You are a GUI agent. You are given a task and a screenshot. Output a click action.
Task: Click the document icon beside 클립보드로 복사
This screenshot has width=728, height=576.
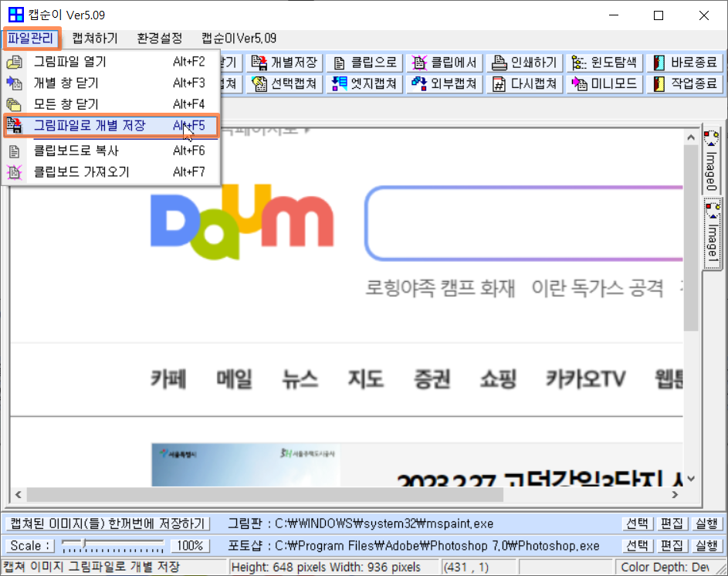coord(15,151)
